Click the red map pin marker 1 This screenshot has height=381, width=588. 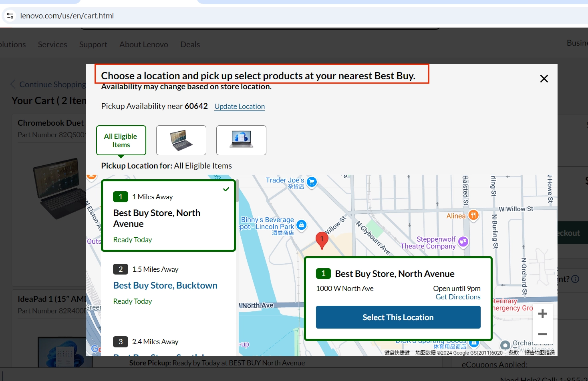(x=322, y=240)
